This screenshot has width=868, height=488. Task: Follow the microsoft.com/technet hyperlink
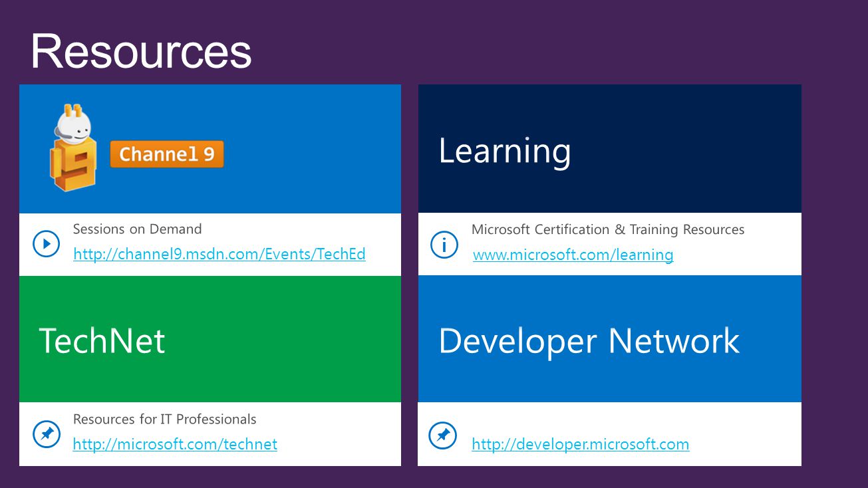coord(175,444)
